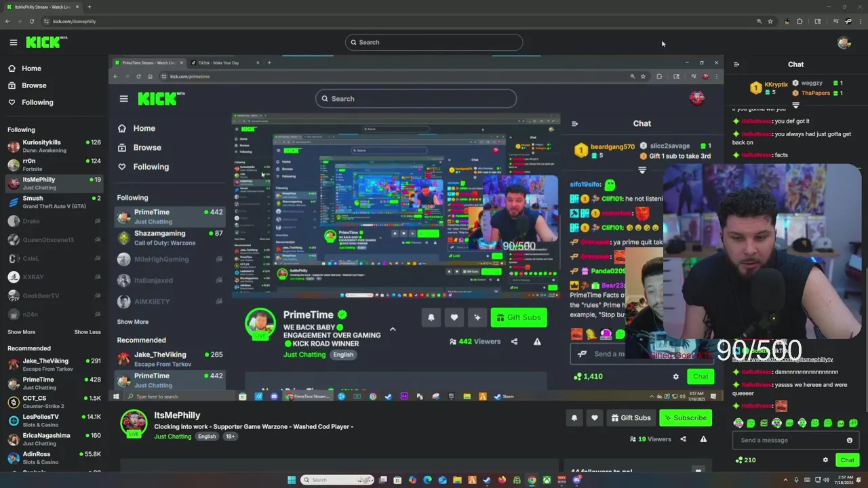Image resolution: width=868 pixels, height=488 pixels.
Task: Open Windows Start menu
Action: [292, 480]
